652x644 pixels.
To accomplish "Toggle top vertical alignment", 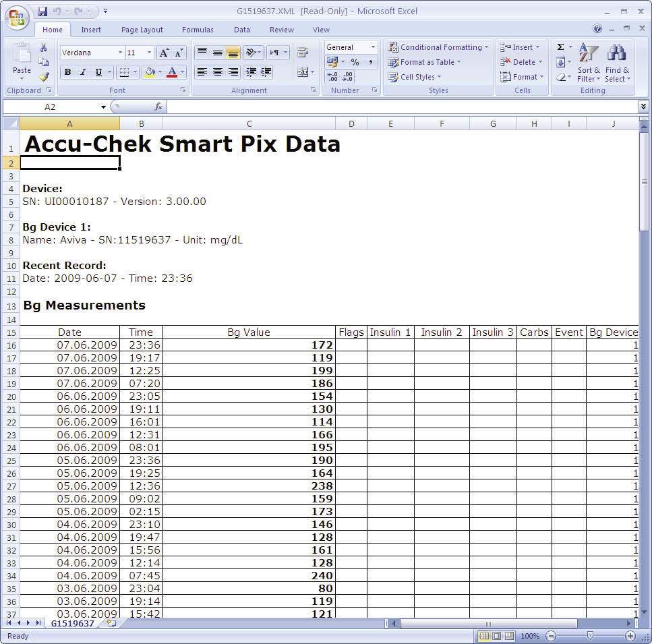I will coord(202,53).
